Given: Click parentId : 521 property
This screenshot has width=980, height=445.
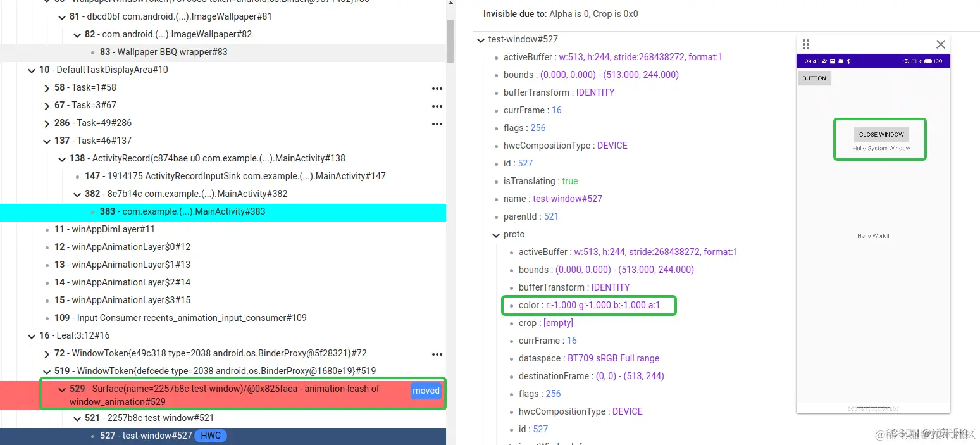Looking at the screenshot, I should [x=531, y=216].
